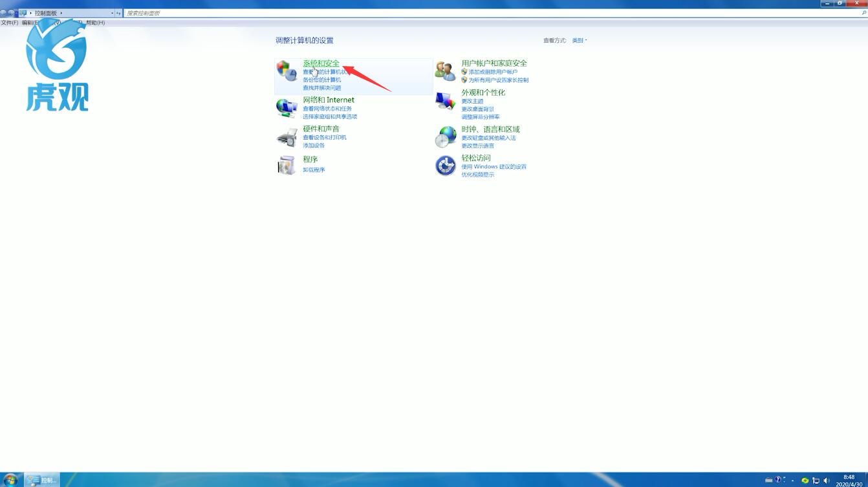Open the 系统和安全 heading link
The width and height of the screenshot is (868, 487).
321,63
